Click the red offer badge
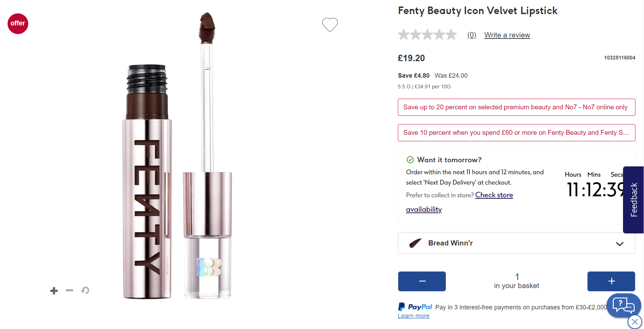This screenshot has width=644, height=329. (x=18, y=24)
